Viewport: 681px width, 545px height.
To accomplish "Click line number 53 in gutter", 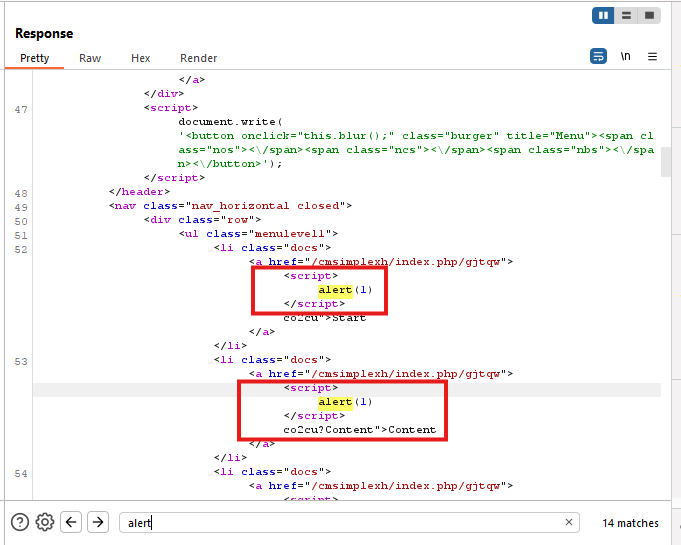I will point(21,362).
